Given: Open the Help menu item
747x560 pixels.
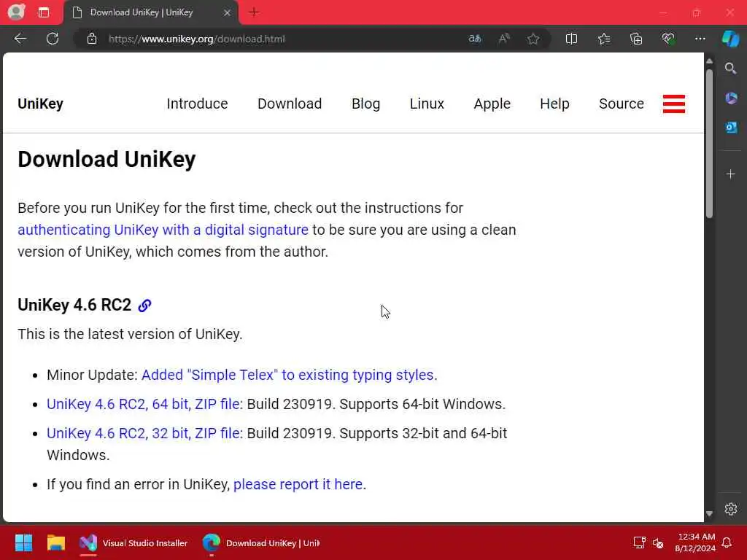Looking at the screenshot, I should (x=554, y=104).
